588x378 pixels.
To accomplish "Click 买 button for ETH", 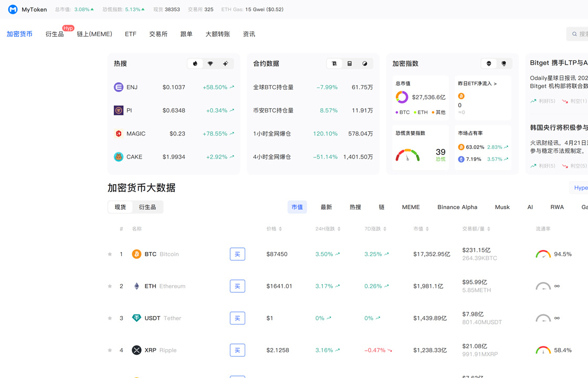I will pos(237,286).
